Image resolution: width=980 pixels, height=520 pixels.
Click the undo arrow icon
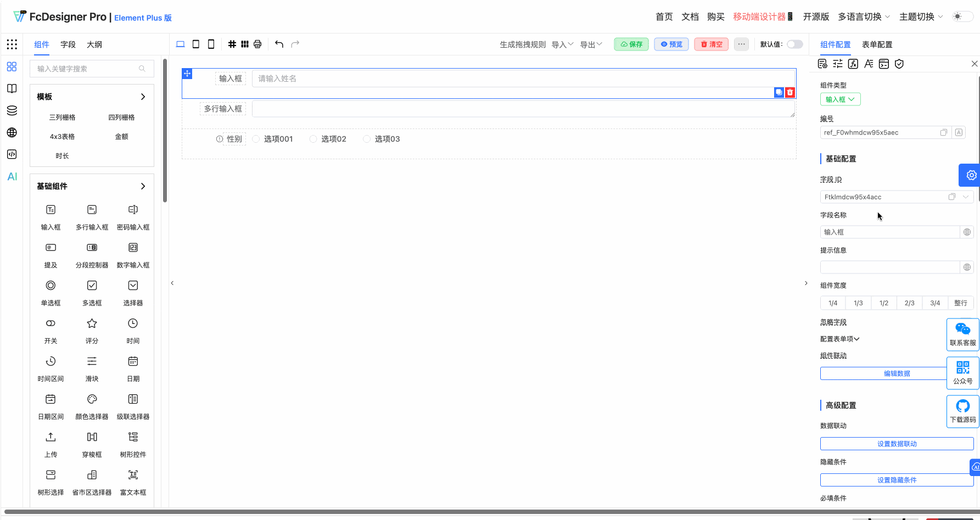coord(279,44)
